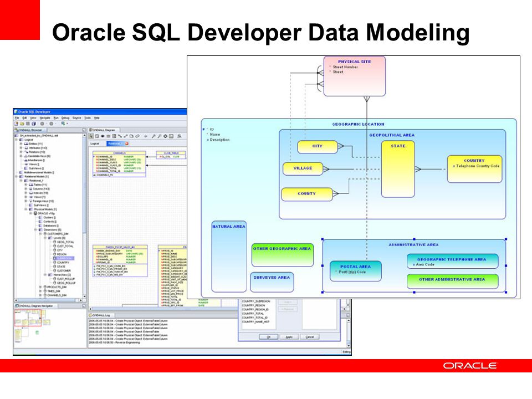This screenshot has width=532, height=399.
Task: Select the pointer tool in diagram toolbar
Action: 91,136
